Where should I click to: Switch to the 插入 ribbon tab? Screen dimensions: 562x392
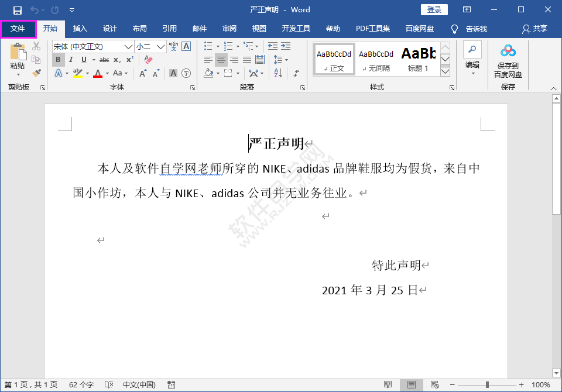(79, 28)
